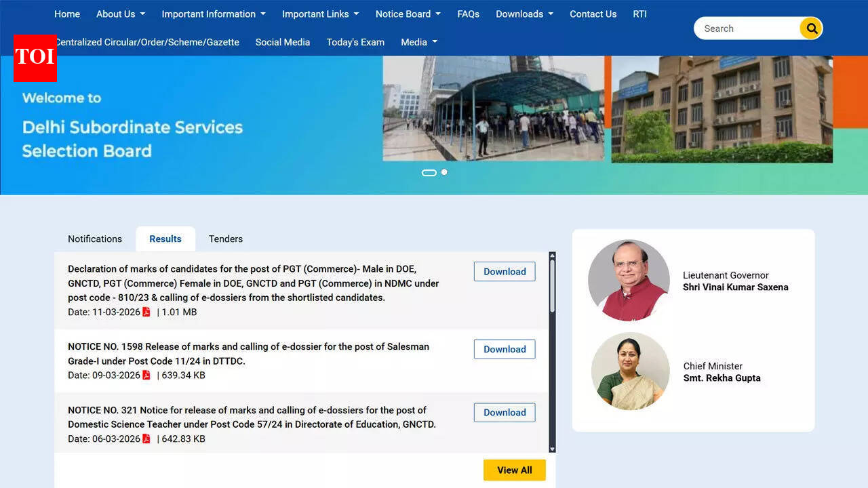
Task: Select the first banner carousel indicator
Action: click(429, 173)
